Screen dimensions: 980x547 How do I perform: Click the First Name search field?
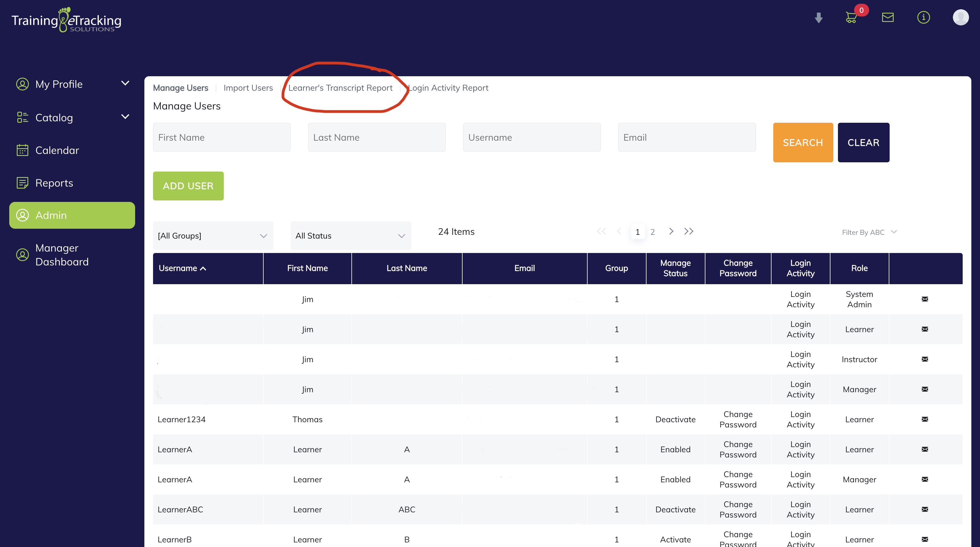pyautogui.click(x=221, y=137)
